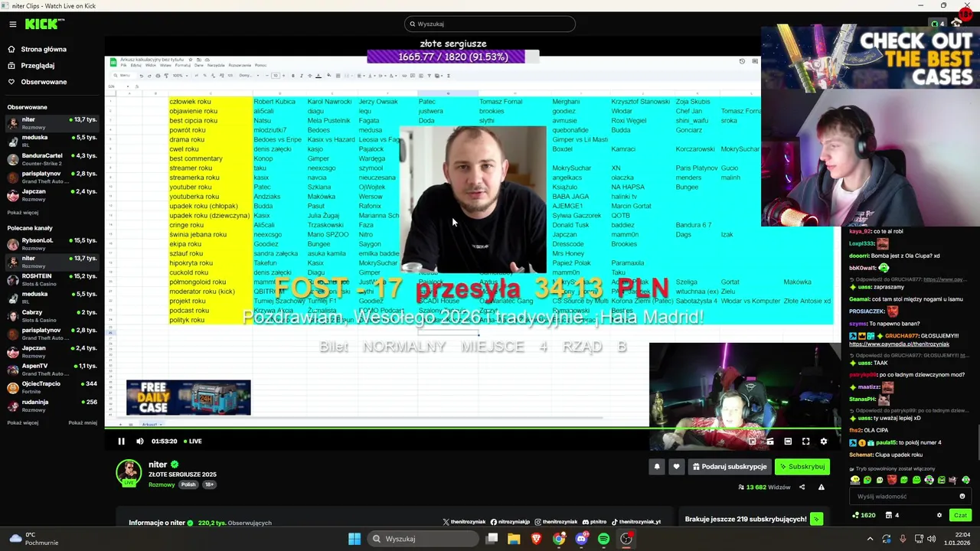Open Cabrzy channel in recommended list
The width and height of the screenshot is (980, 551).
coord(51,315)
